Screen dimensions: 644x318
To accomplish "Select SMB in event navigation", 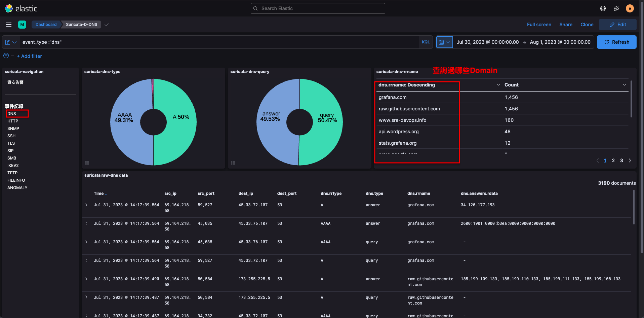I will pyautogui.click(x=12, y=158).
